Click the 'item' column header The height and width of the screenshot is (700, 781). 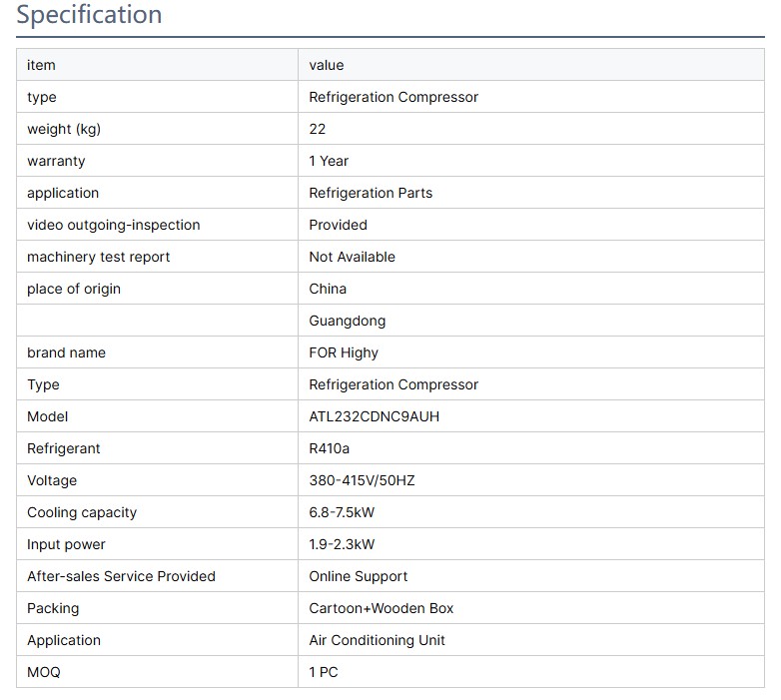[41, 65]
